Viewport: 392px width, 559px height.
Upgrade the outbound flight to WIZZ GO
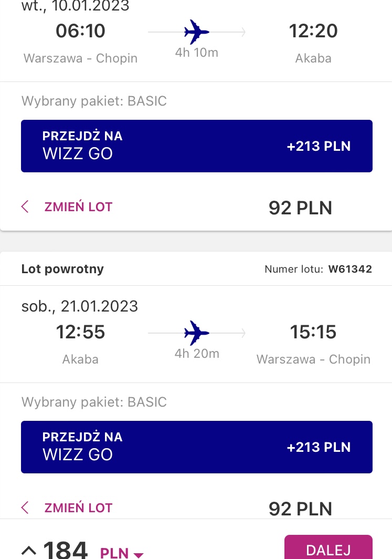197,146
